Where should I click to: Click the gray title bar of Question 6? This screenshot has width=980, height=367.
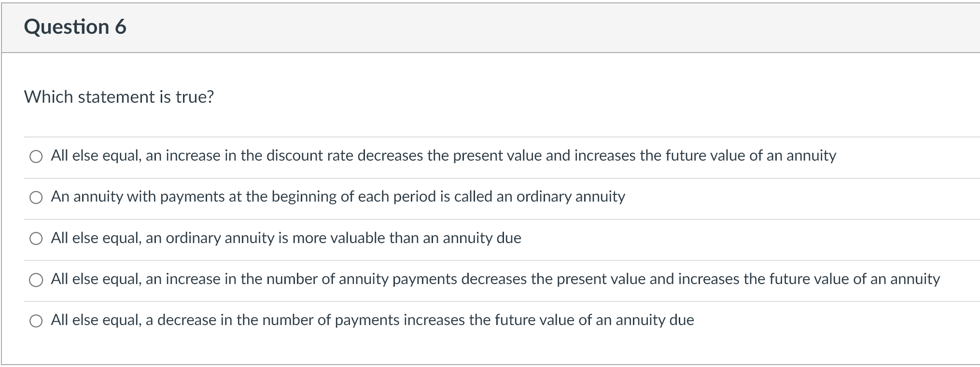[579, 27]
